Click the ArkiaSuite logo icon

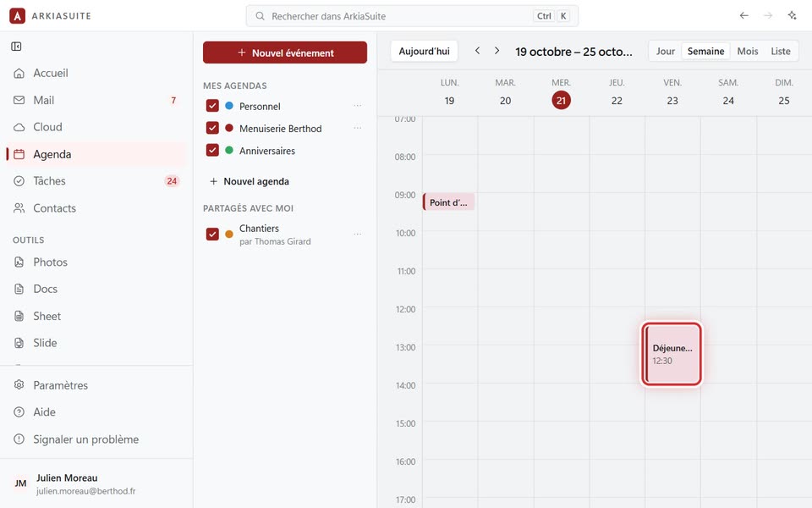[17, 16]
